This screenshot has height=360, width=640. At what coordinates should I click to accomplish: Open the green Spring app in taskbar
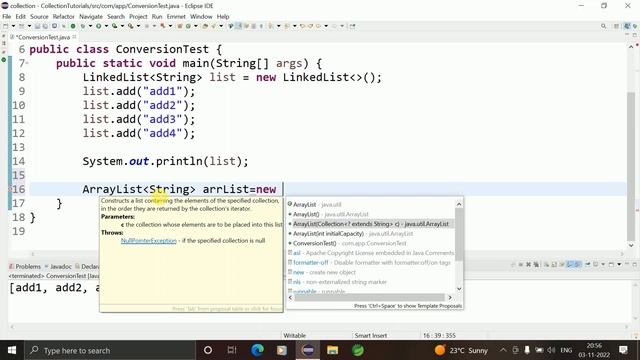358,350
